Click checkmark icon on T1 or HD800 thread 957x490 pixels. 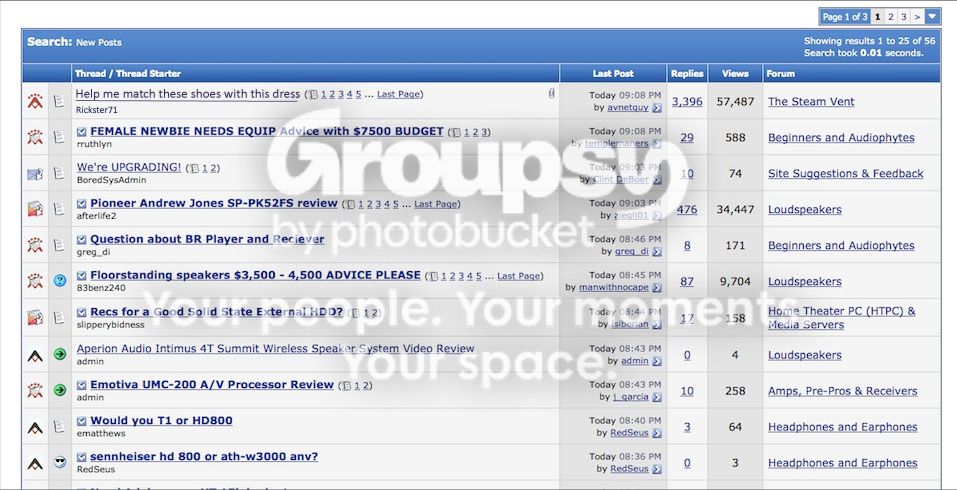pos(82,420)
